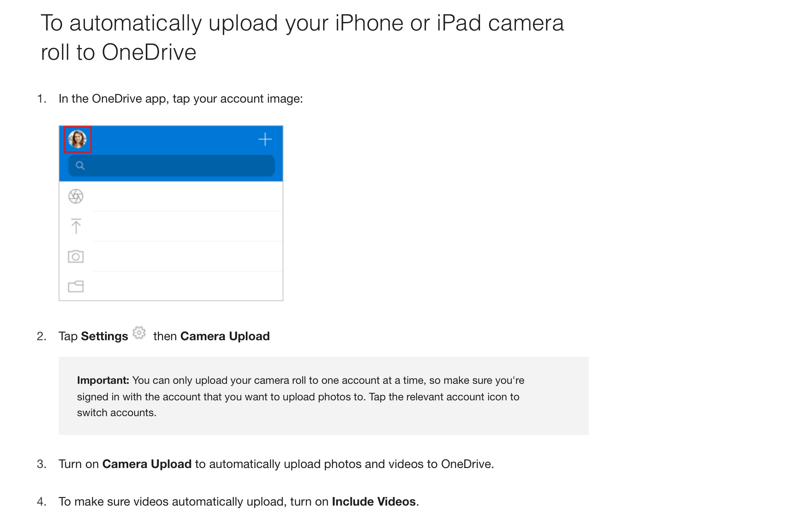Select the blank row beside the camera icon

click(188, 256)
